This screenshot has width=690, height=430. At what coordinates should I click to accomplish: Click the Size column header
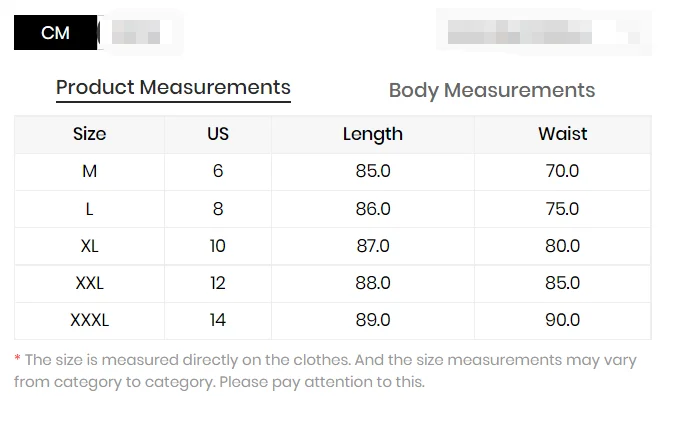(x=90, y=134)
